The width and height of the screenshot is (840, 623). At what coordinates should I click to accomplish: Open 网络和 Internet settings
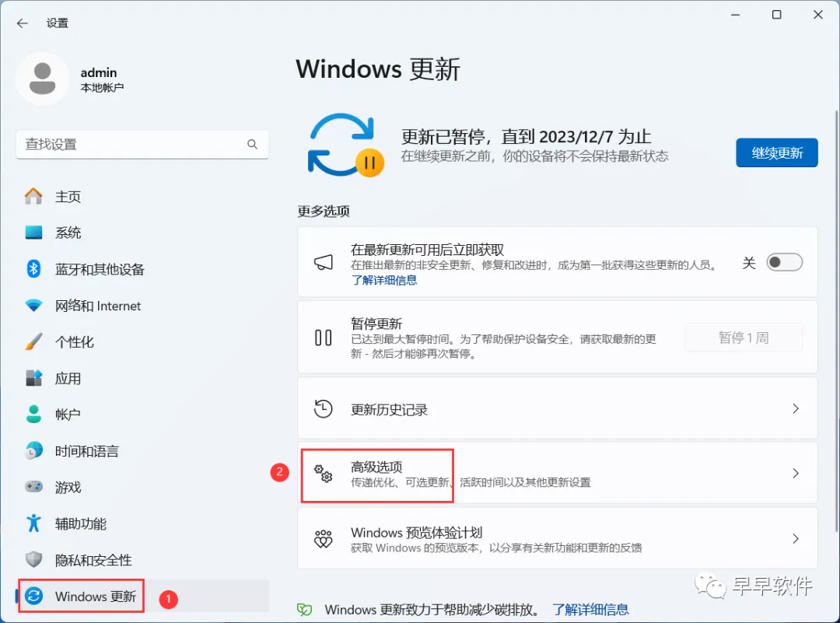(x=142, y=306)
